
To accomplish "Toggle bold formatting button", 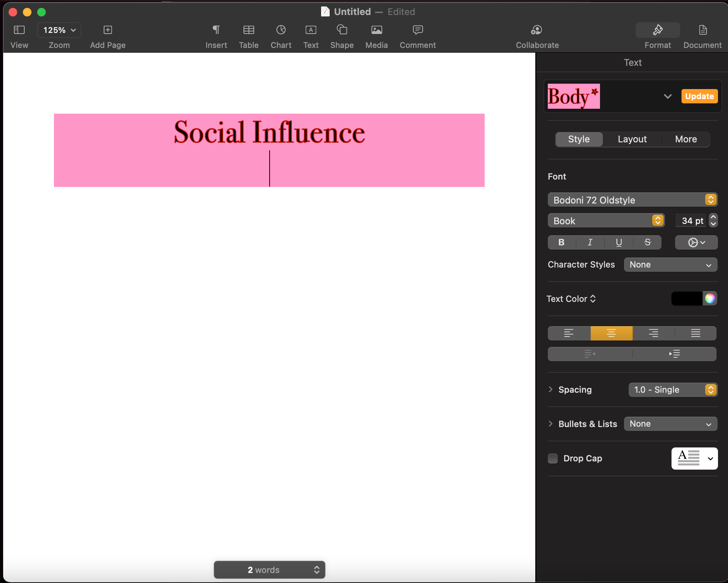I will (x=561, y=242).
